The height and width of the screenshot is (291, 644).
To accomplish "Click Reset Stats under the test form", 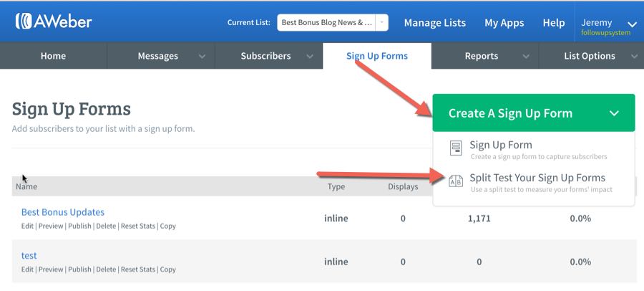I will pos(138,269).
